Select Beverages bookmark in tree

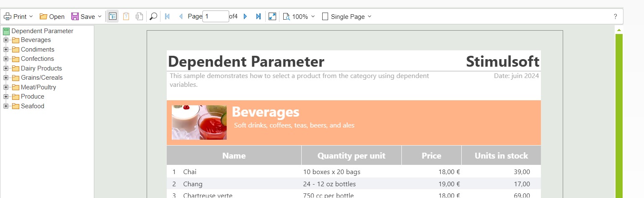point(36,40)
